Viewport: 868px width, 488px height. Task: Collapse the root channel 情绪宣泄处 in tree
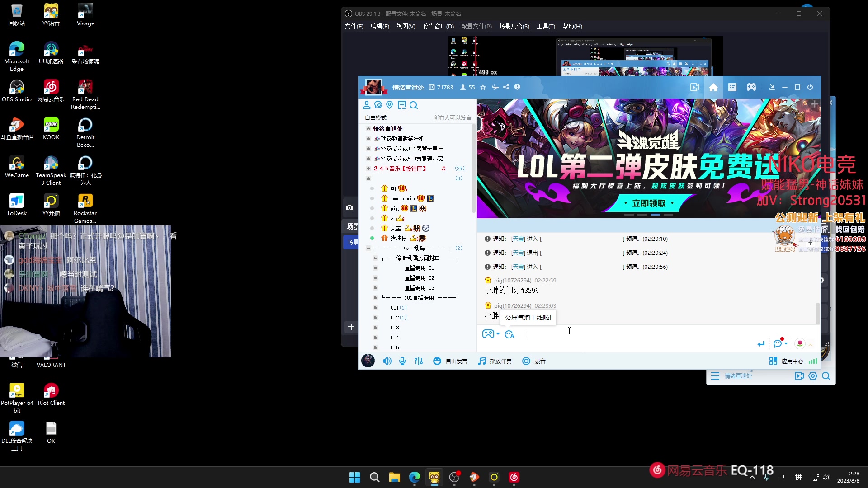click(x=368, y=129)
